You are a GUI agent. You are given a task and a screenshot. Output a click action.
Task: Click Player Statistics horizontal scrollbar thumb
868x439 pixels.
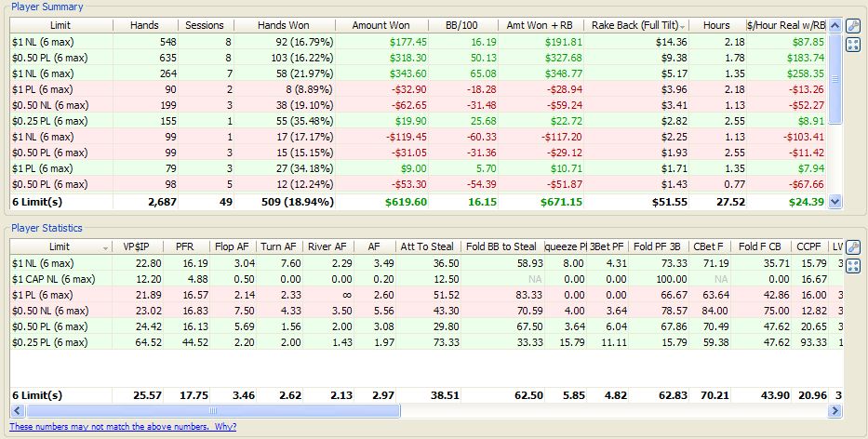click(x=212, y=410)
